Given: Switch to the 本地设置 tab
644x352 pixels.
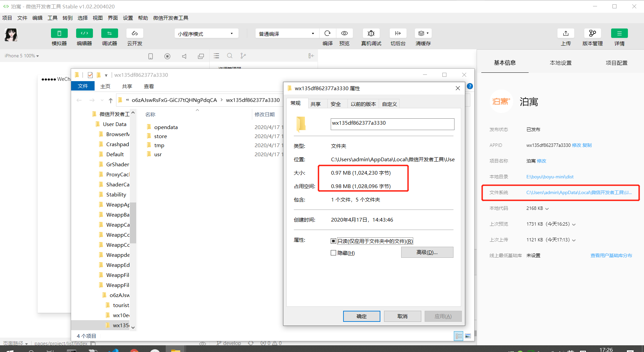Looking at the screenshot, I should [x=560, y=63].
